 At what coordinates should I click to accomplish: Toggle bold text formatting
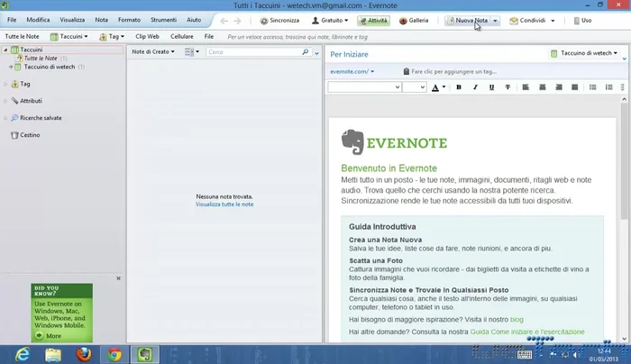coord(459,87)
